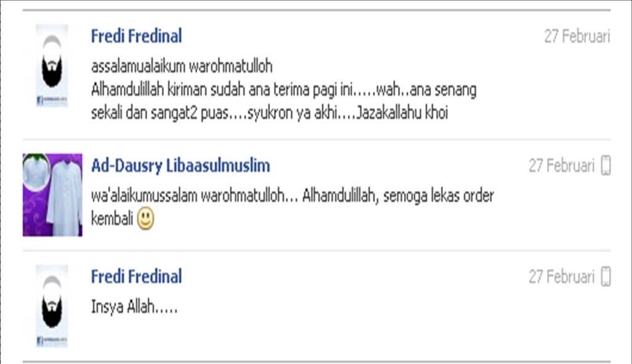This screenshot has height=364, width=632.
Task: Click the Facebook logo watermark in the top avatar
Action: pos(39,101)
